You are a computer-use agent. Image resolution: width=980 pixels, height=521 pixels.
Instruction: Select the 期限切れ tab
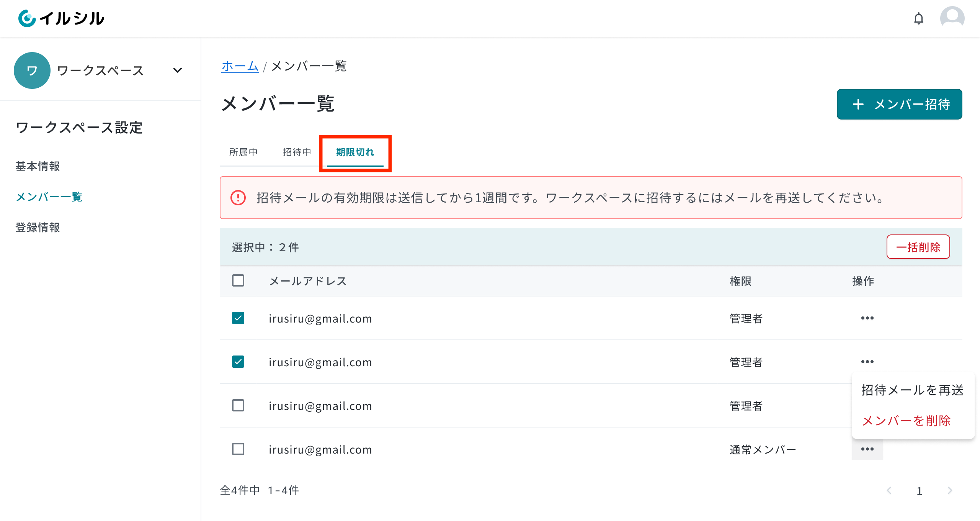click(x=355, y=152)
